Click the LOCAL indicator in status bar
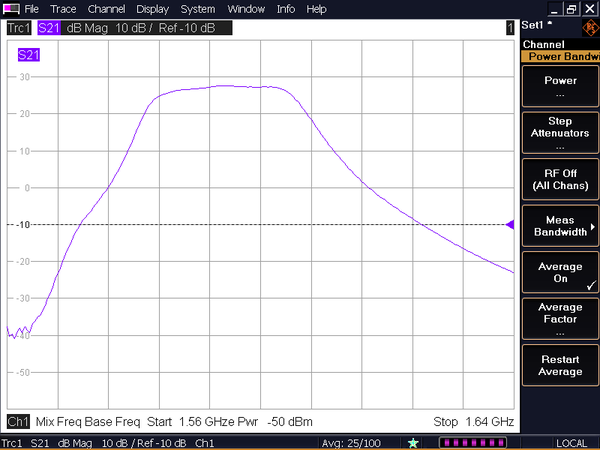Screen dimensions: 600x450 [x=571, y=442]
